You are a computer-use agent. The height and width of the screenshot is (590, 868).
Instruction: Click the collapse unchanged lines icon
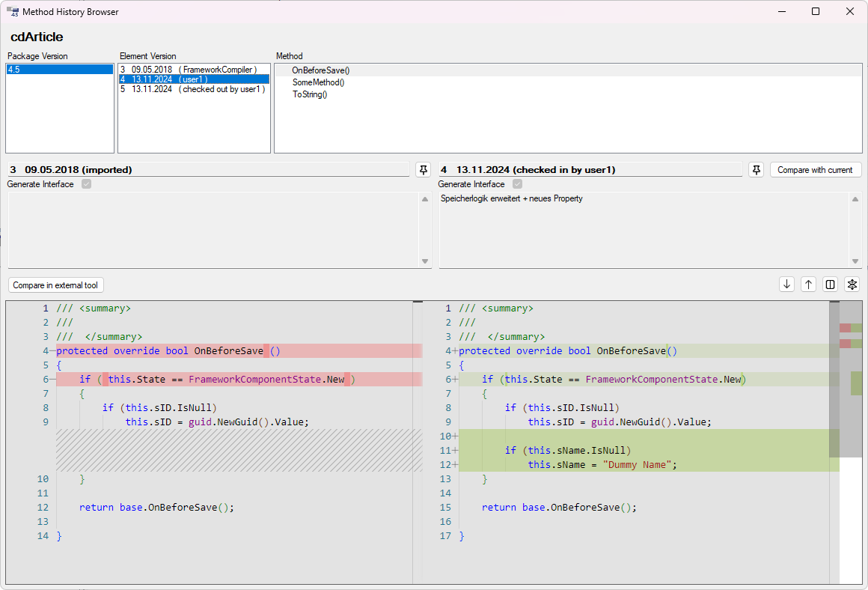click(x=852, y=285)
